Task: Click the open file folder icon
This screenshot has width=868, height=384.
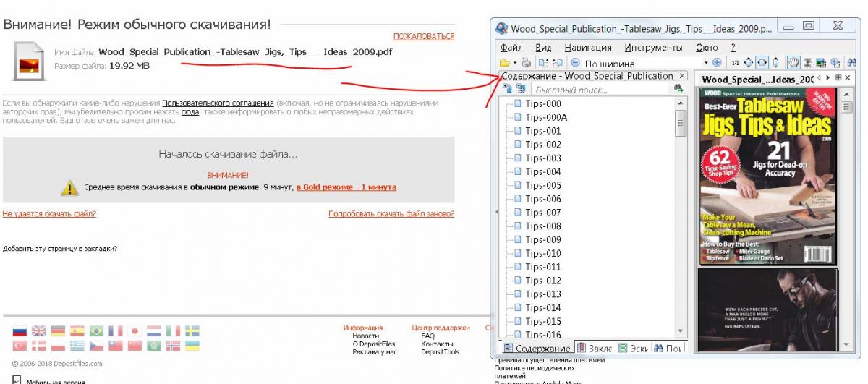Action: (504, 63)
